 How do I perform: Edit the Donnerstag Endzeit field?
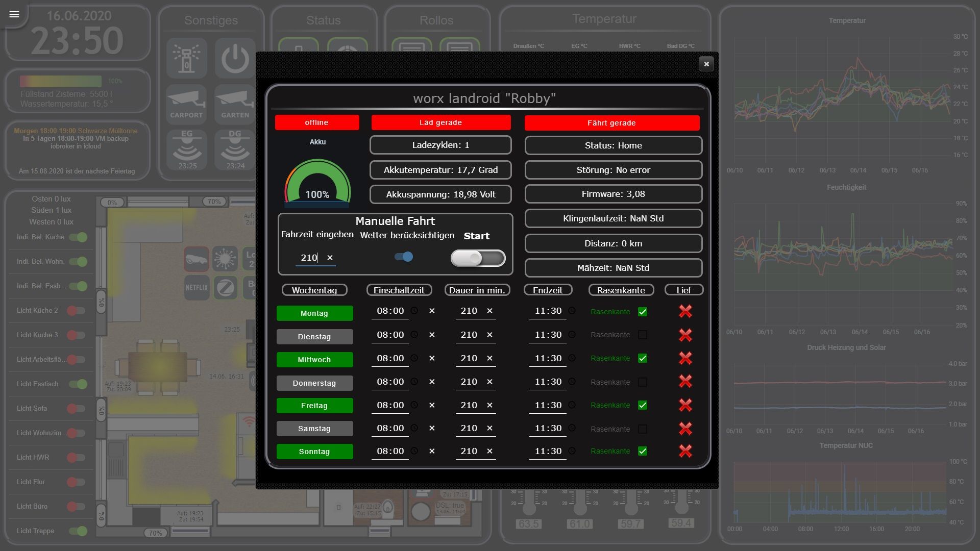tap(548, 382)
